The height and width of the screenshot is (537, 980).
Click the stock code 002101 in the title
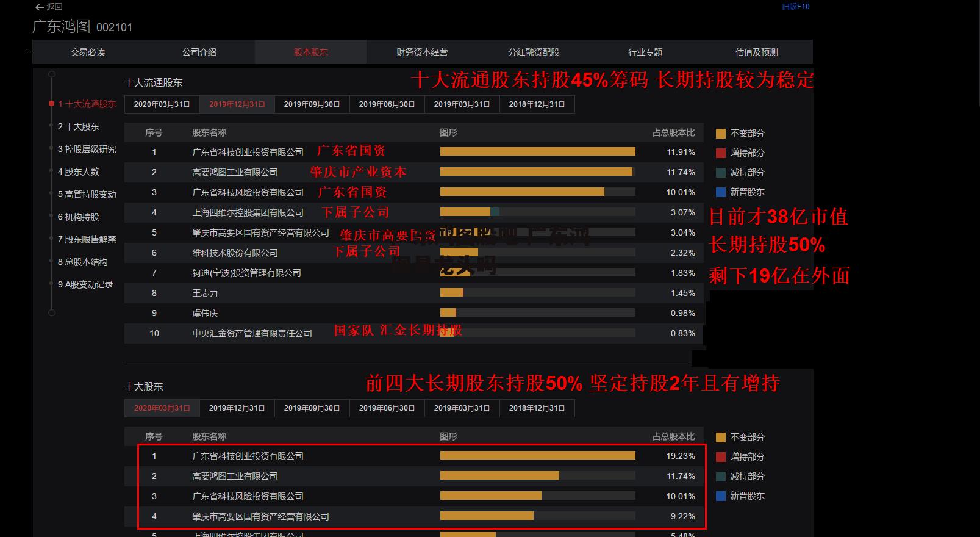tap(114, 27)
